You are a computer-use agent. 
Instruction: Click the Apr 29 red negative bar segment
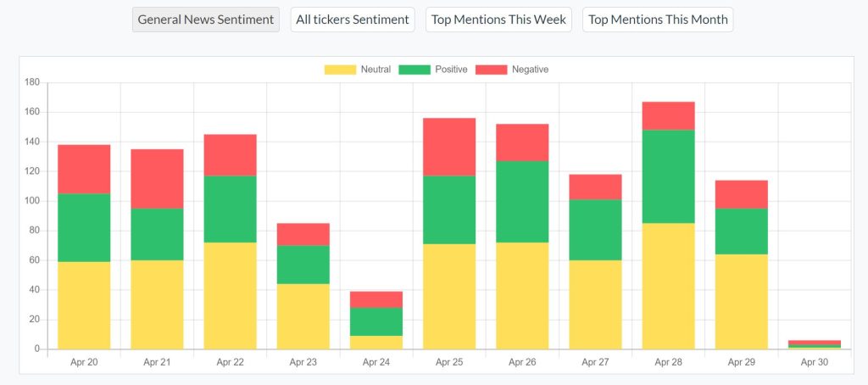pyautogui.click(x=741, y=194)
